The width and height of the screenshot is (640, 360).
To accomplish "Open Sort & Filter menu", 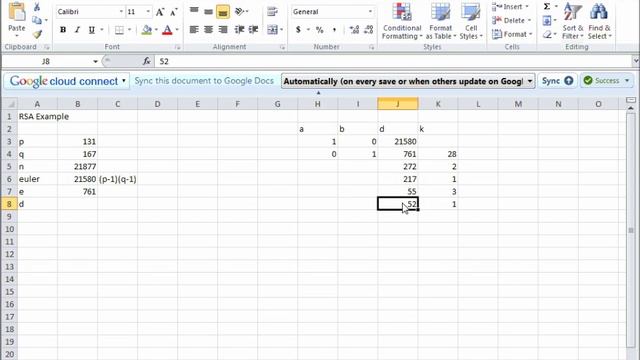I will (x=573, y=21).
